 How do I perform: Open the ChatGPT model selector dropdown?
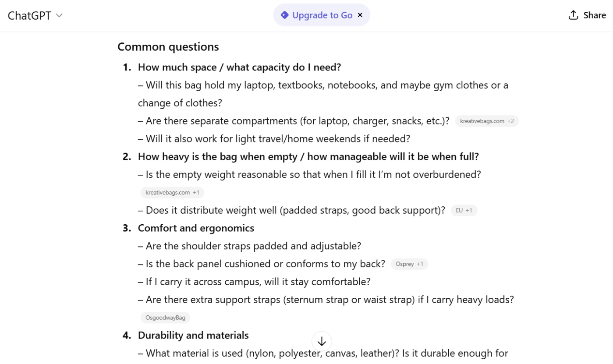coord(35,15)
